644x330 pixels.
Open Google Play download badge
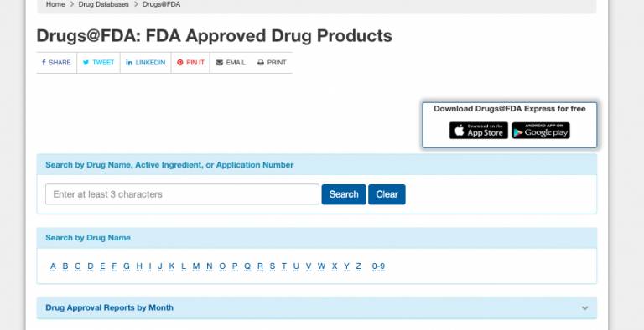point(541,131)
